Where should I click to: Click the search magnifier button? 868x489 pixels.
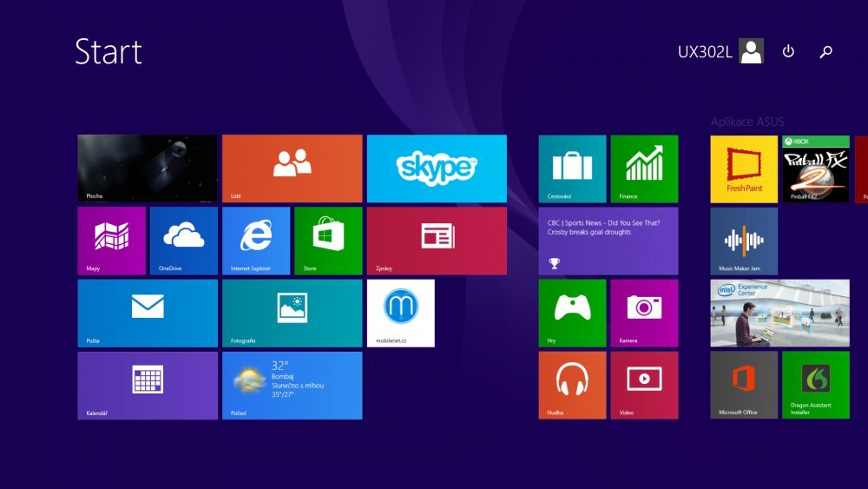825,51
